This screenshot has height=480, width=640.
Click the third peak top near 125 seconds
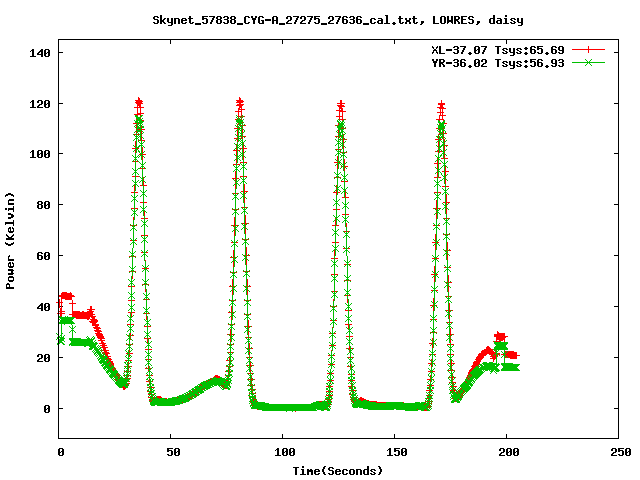click(341, 105)
